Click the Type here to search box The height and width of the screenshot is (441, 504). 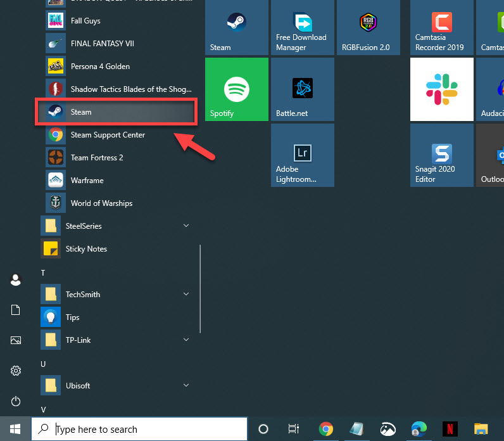[139, 429]
